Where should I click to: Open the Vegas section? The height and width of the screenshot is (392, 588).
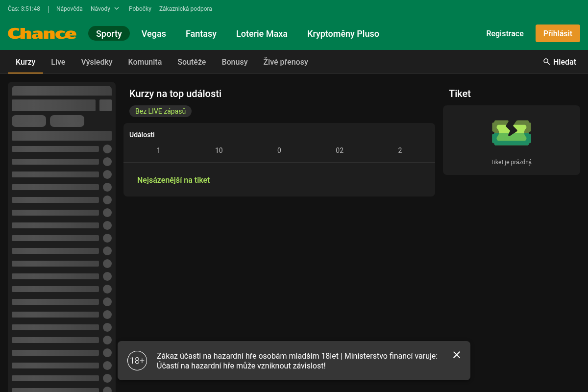tap(154, 34)
